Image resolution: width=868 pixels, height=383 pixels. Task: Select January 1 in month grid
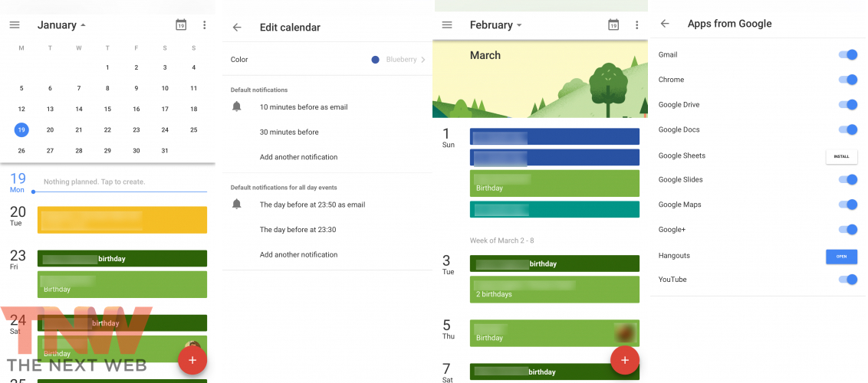107,67
